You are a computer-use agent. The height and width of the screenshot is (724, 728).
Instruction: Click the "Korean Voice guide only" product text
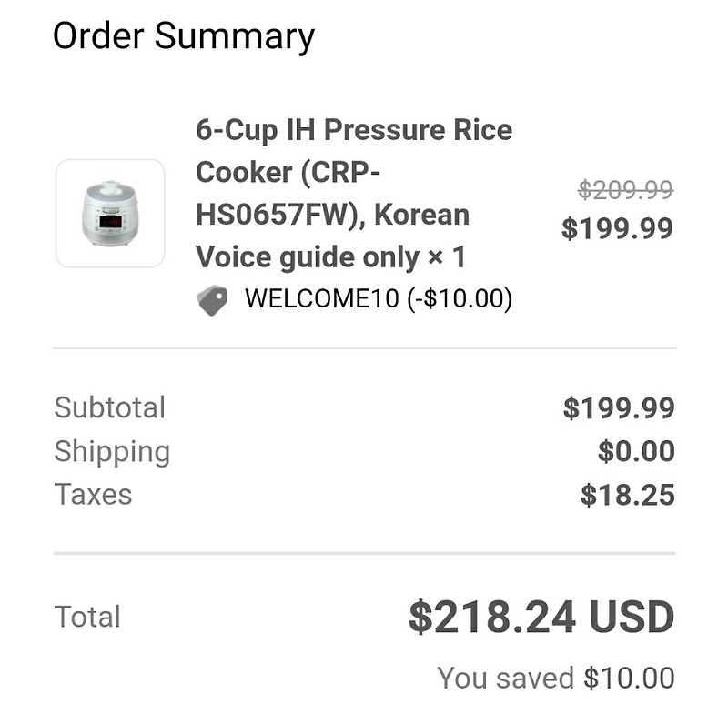309,257
